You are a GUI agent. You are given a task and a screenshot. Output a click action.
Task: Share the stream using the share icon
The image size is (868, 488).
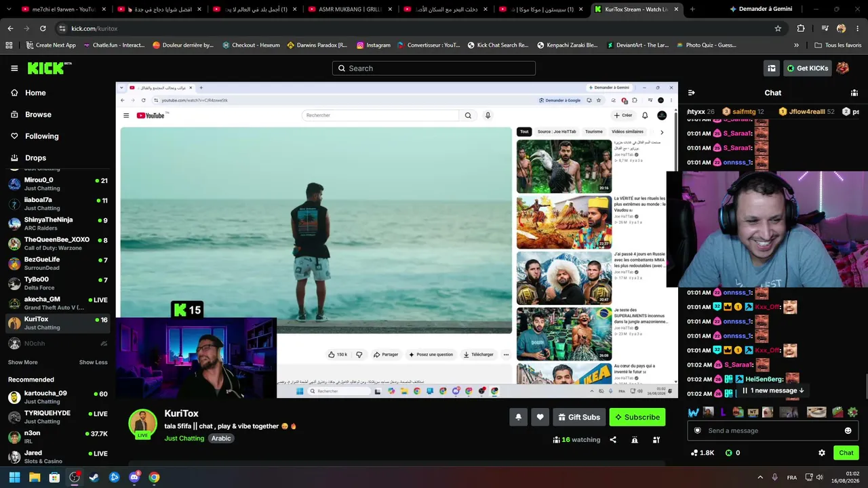pos(613,440)
